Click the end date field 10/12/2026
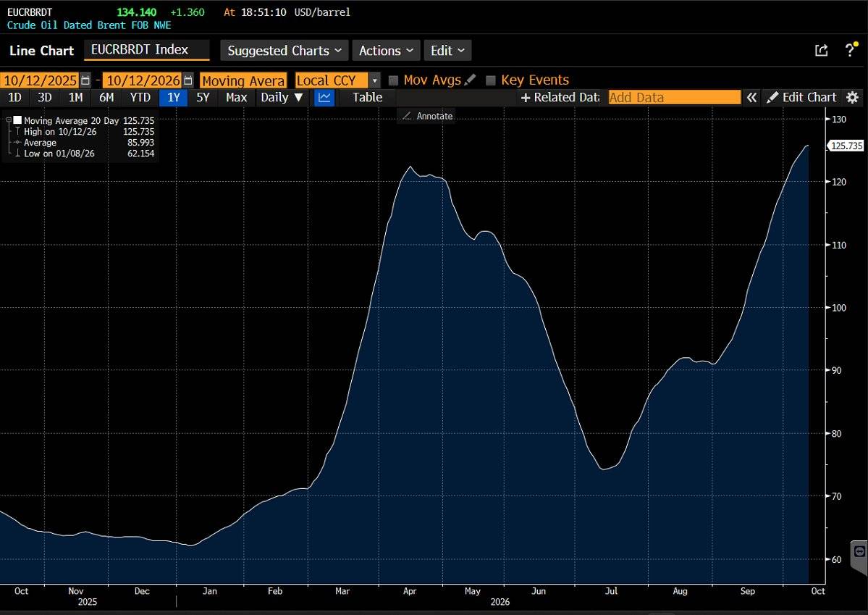 pos(143,80)
